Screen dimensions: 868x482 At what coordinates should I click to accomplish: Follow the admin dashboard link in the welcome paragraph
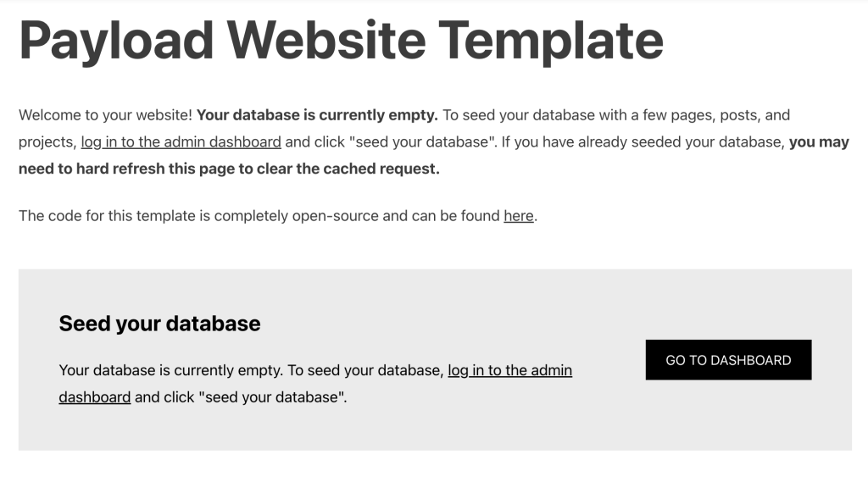[x=181, y=142]
